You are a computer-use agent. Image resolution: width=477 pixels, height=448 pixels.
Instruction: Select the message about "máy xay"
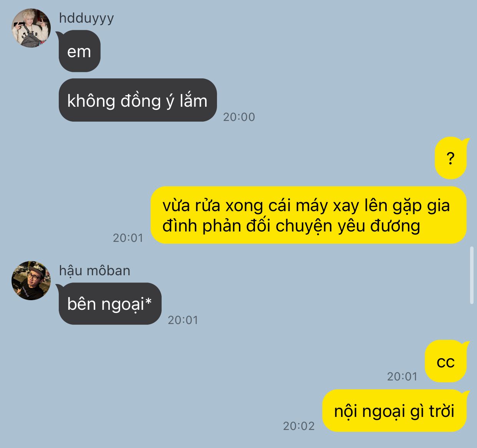click(x=309, y=215)
